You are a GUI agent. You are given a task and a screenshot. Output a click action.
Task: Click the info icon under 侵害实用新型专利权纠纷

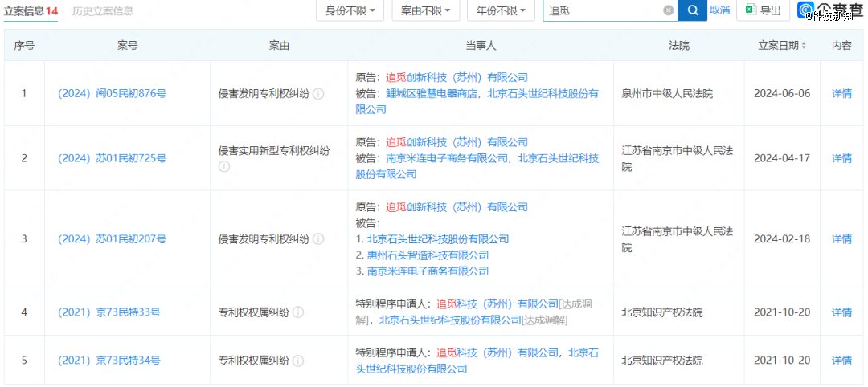[x=224, y=166]
